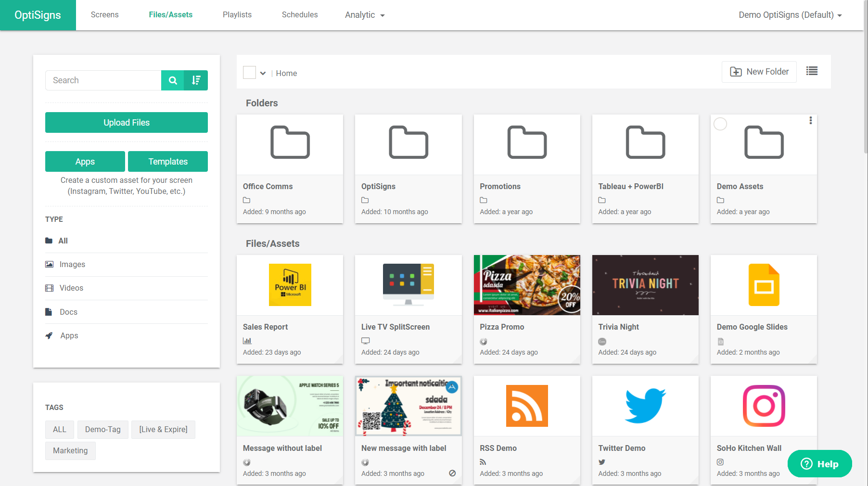Viewport: 868px width, 486px height.
Task: Open the SoHo Kitchen Wall Instagram icon
Action: [764, 406]
